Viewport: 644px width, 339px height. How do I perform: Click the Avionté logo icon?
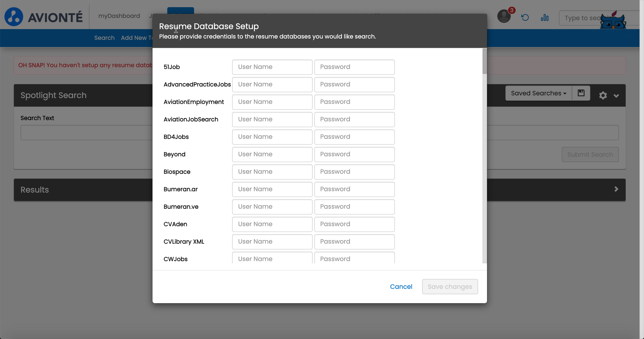[x=14, y=17]
